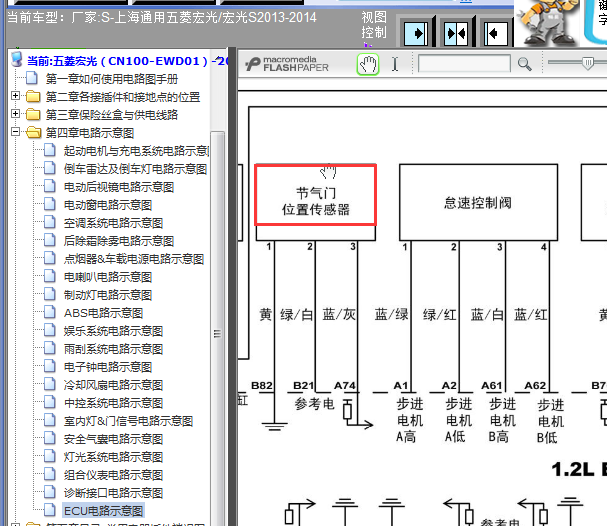Open 第一章如何使用电路图手册
Viewport: 607px width, 526px height.
point(111,79)
